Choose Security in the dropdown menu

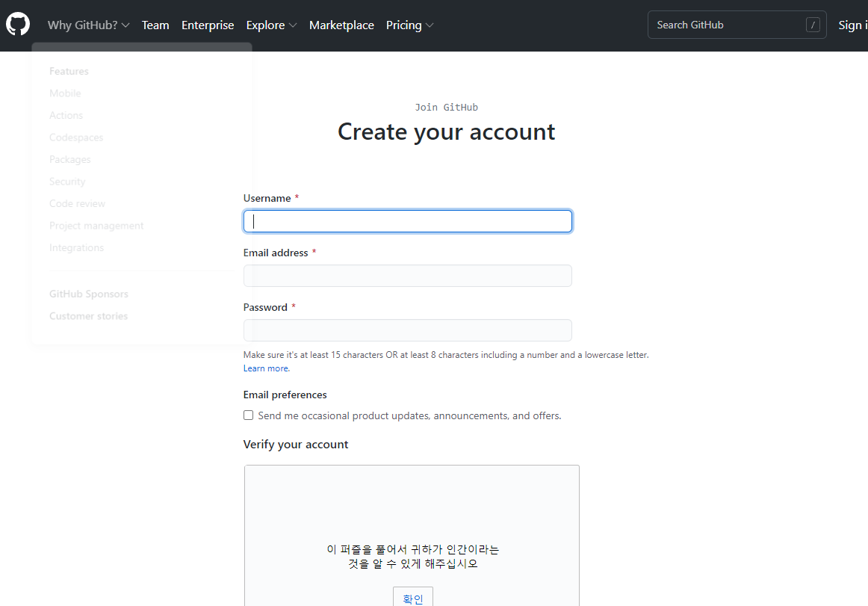(67, 182)
